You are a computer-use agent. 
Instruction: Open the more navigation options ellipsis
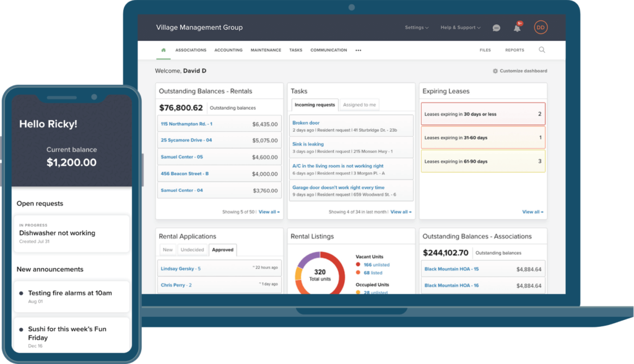[x=358, y=51]
